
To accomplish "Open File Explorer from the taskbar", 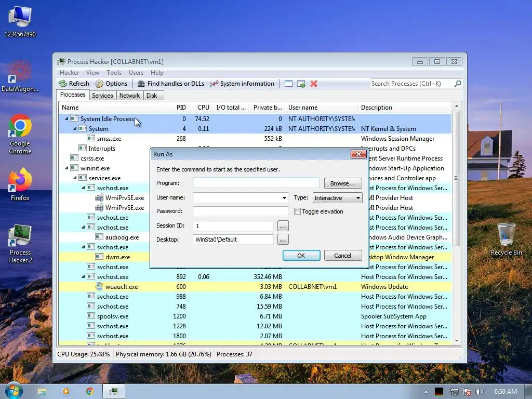I will tap(42, 392).
